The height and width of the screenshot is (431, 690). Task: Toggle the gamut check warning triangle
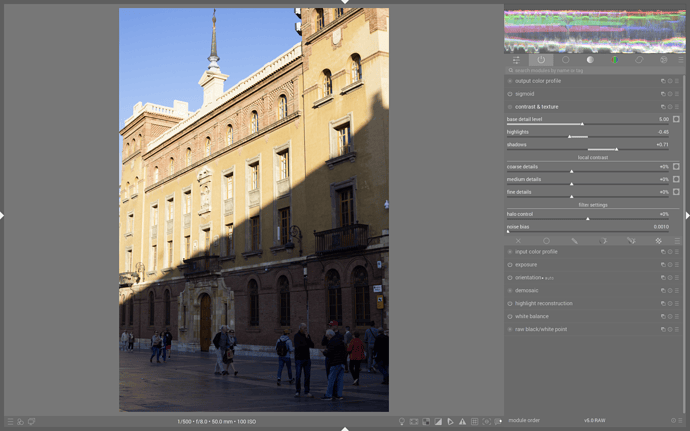[x=462, y=422]
